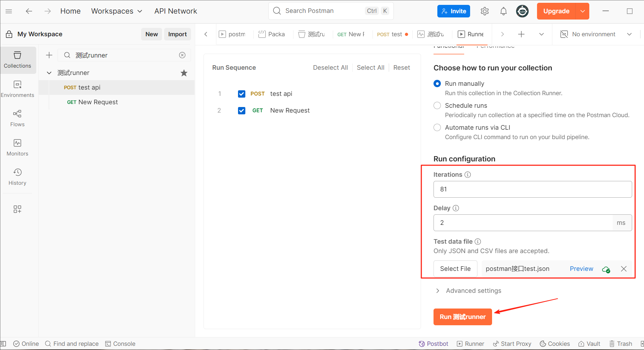Switch to the POST test tab
Screen dimensions: 644x350
click(x=392, y=34)
